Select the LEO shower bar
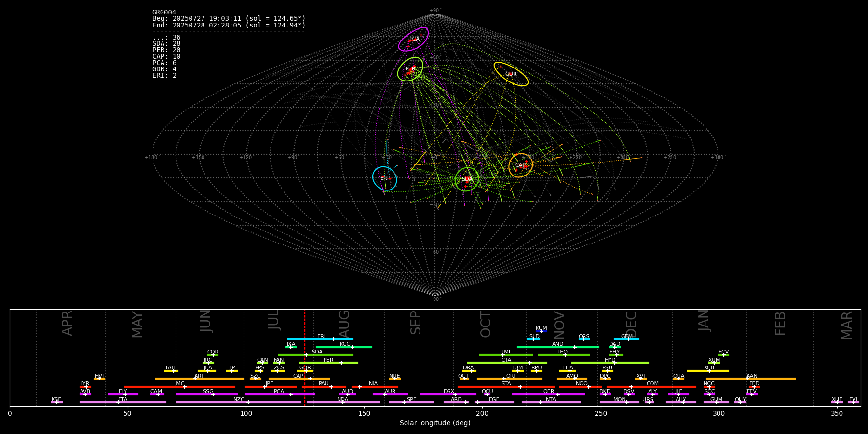868x434 pixels. click(564, 355)
